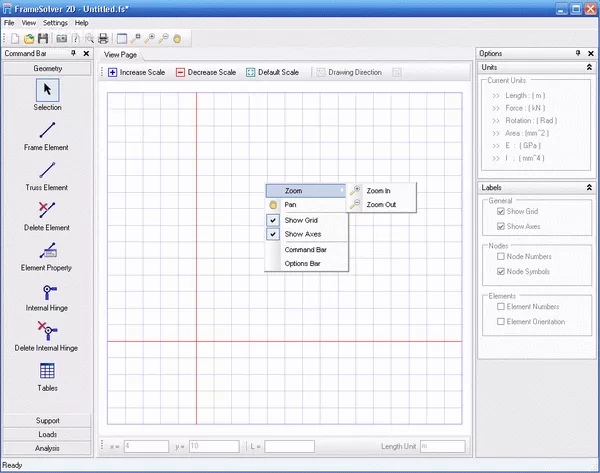
Task: Click the Decrease Scale button
Action: coord(206,72)
